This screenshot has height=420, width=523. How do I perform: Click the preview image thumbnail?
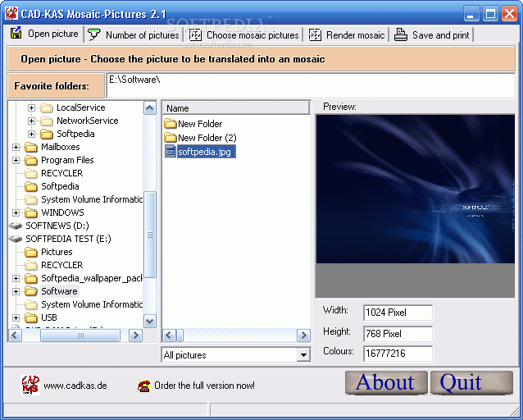click(x=416, y=189)
